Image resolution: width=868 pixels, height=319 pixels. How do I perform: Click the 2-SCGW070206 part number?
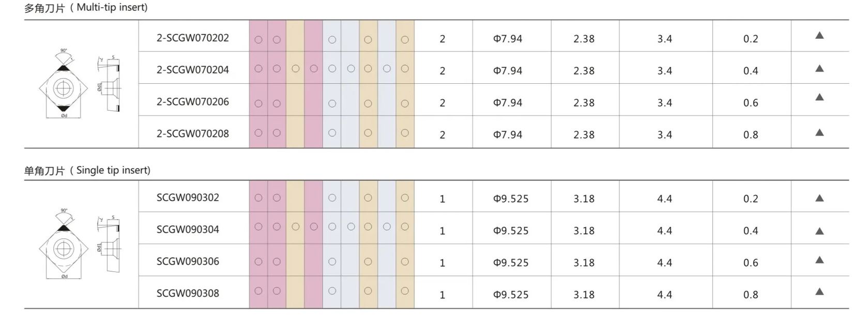coord(193,102)
